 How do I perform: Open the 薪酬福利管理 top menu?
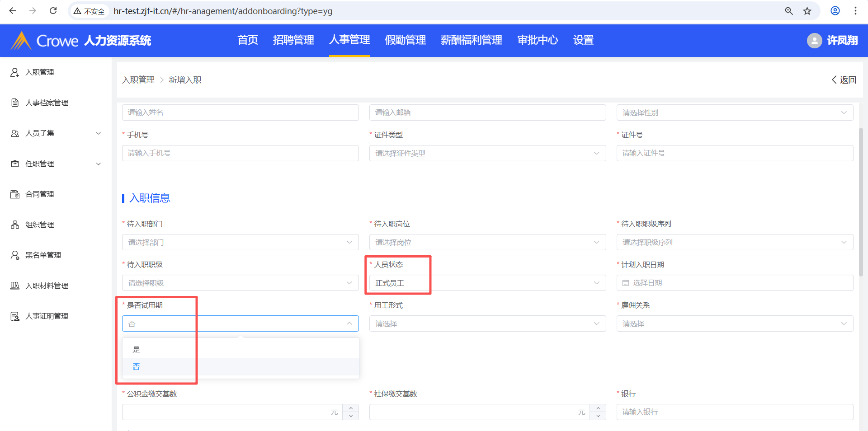[471, 40]
